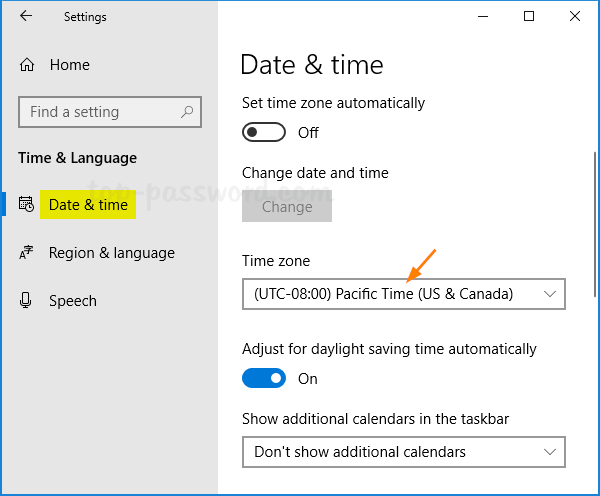
Task: Click the Date & time clock icon
Action: click(27, 205)
